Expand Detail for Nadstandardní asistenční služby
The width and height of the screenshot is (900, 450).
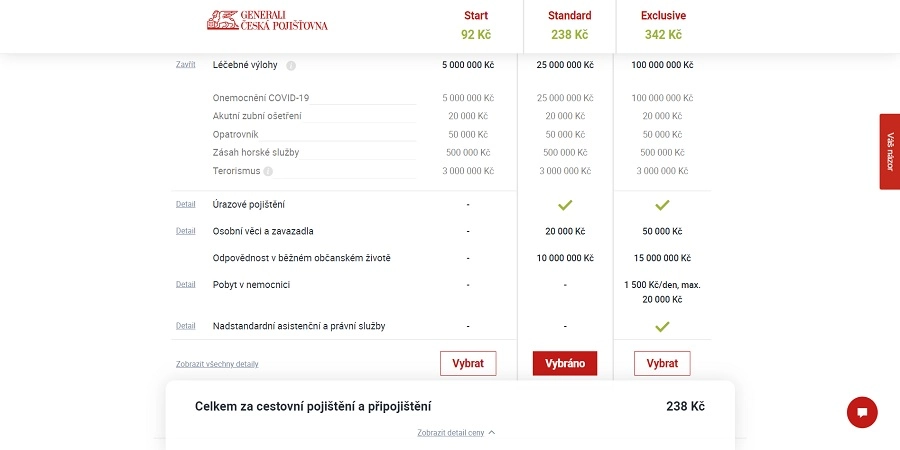[185, 326]
